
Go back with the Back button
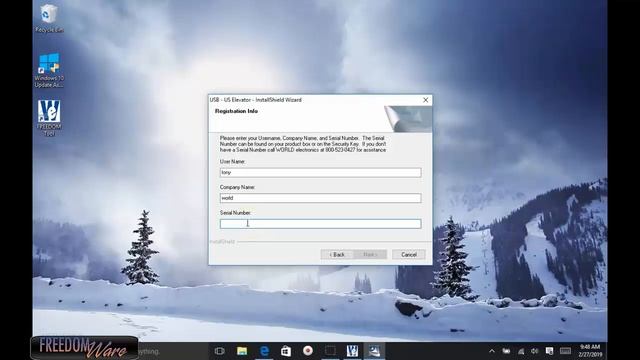(337, 254)
